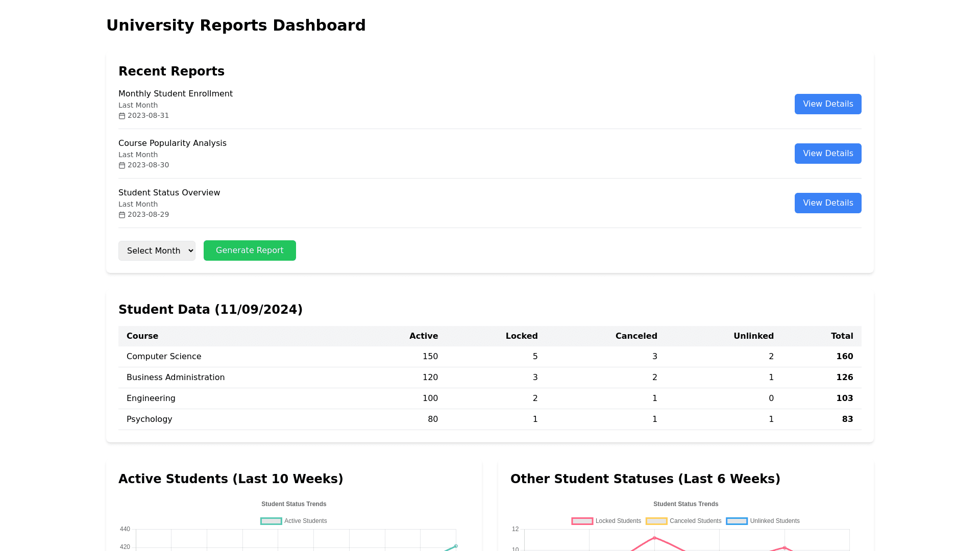View details for Course Popularity Analysis
Viewport: 980px width, 551px height.
[827, 154]
